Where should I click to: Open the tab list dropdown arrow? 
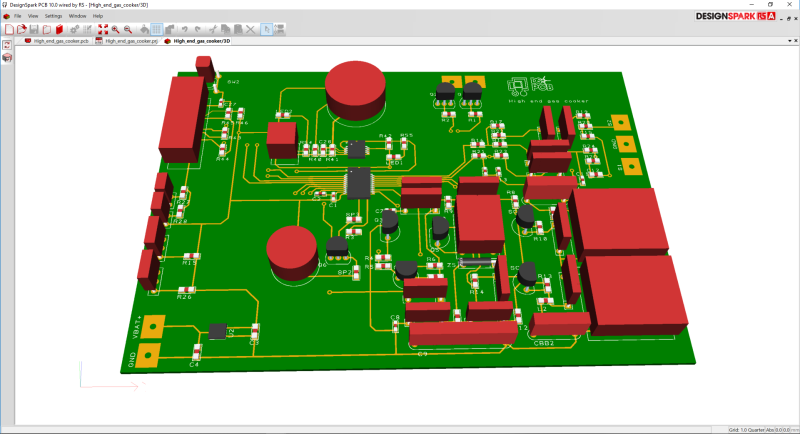tap(789, 41)
